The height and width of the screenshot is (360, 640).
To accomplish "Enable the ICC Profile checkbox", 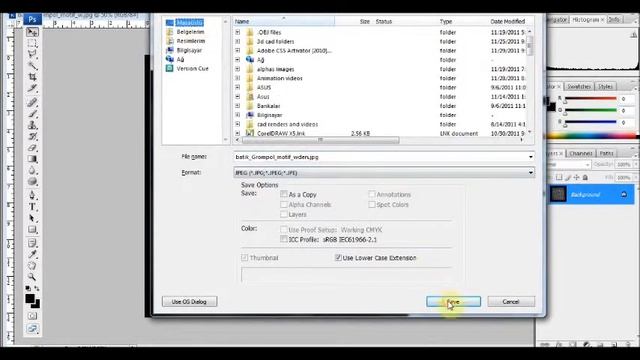I will (x=284, y=239).
